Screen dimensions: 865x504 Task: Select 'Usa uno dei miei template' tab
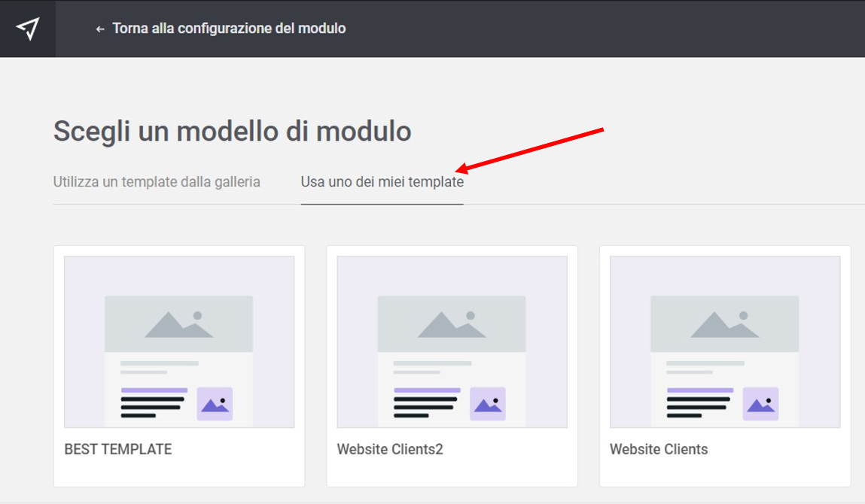point(382,182)
